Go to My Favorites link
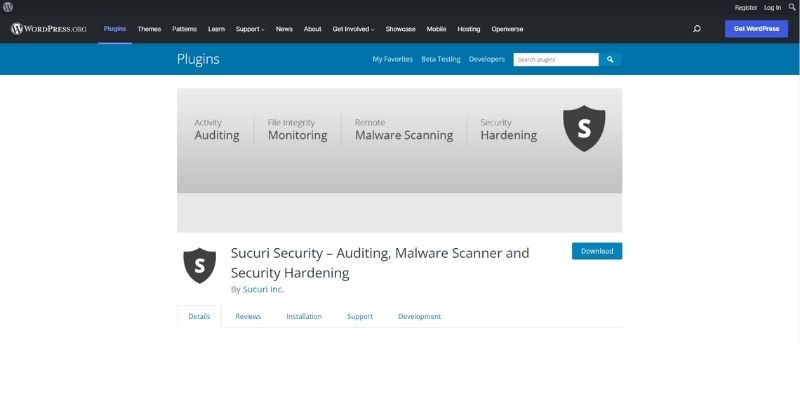800x400 pixels. pyautogui.click(x=392, y=59)
